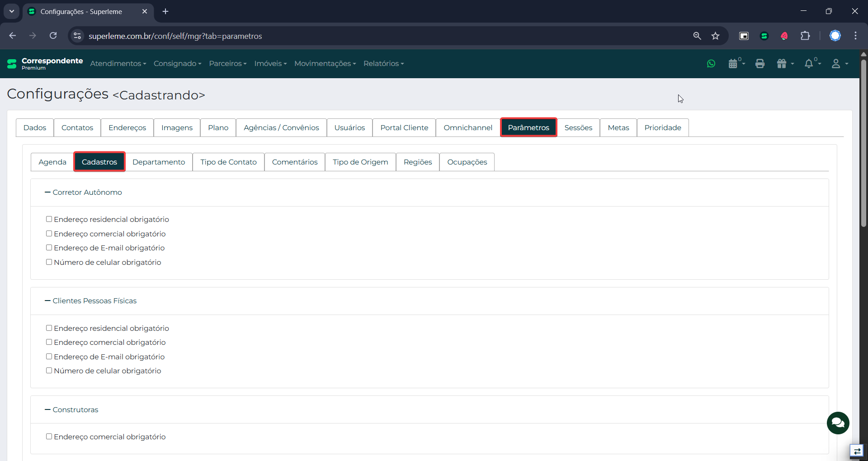Expand the Atendimentos dropdown menu
The height and width of the screenshot is (461, 868).
point(118,64)
